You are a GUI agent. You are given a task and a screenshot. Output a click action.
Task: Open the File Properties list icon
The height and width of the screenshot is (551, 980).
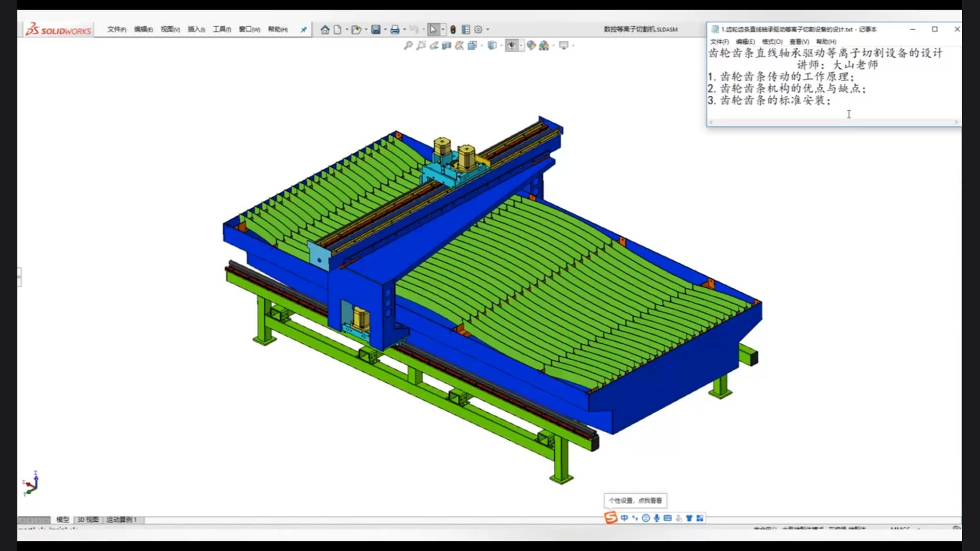[465, 30]
